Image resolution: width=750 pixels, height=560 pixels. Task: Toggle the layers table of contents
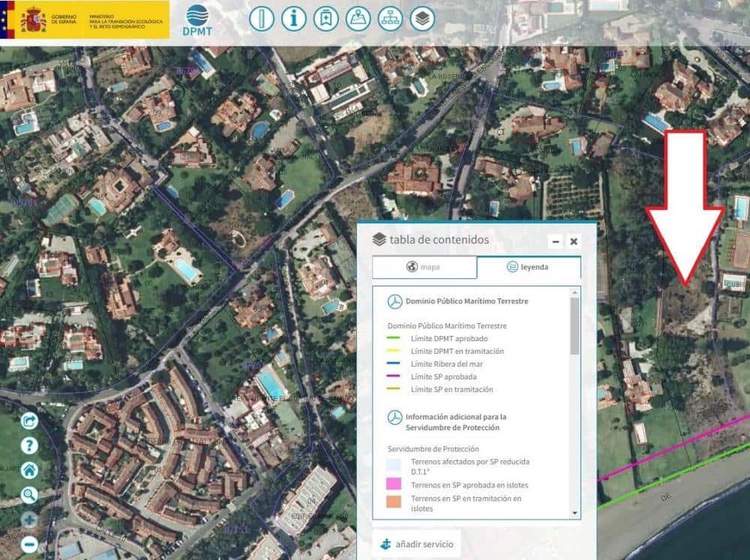tap(423, 18)
